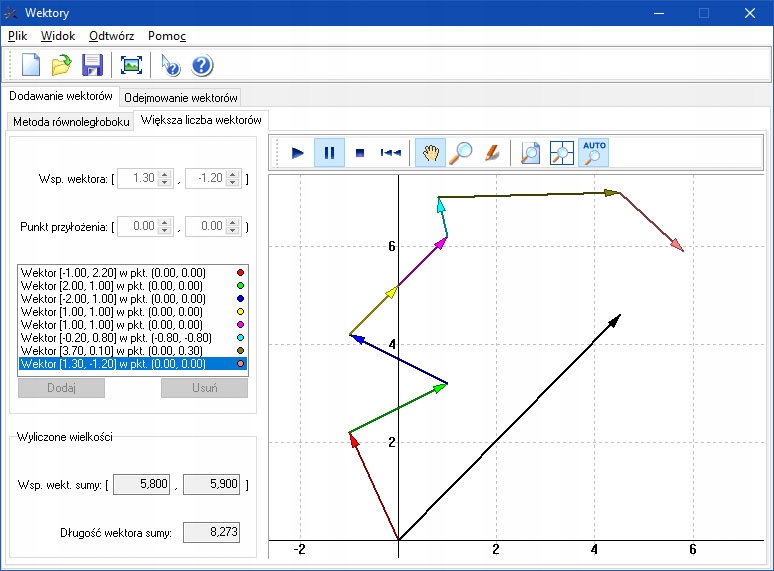Image resolution: width=774 pixels, height=571 pixels.
Task: Toggle the pause button in the graph toolbar
Action: pyautogui.click(x=329, y=153)
